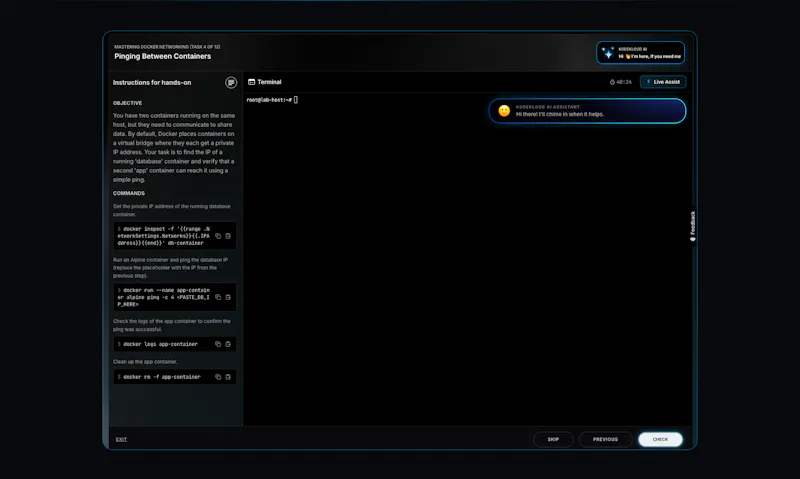Click the 'Pinging Between Containers' title
Viewport: 800px width, 479px height.
163,56
